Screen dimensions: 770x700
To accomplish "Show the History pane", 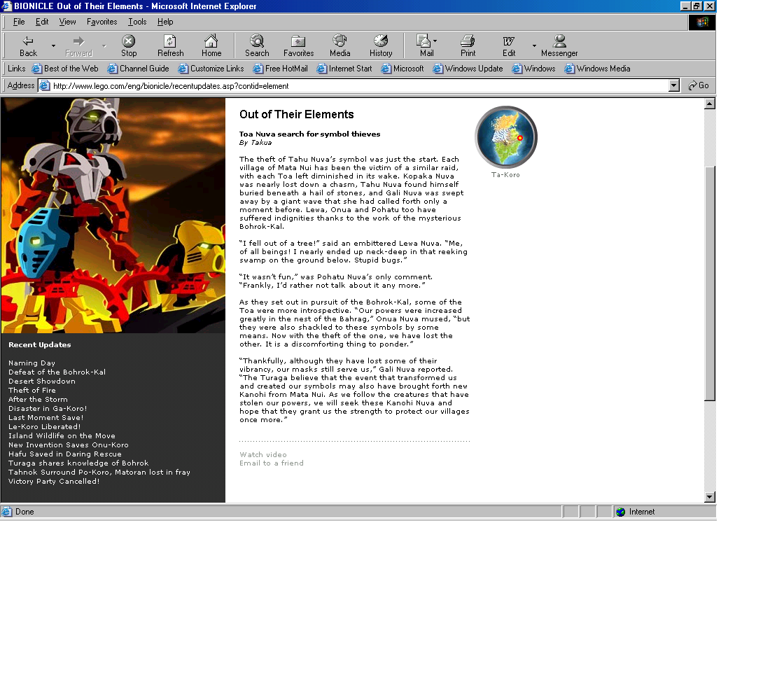I will (381, 45).
